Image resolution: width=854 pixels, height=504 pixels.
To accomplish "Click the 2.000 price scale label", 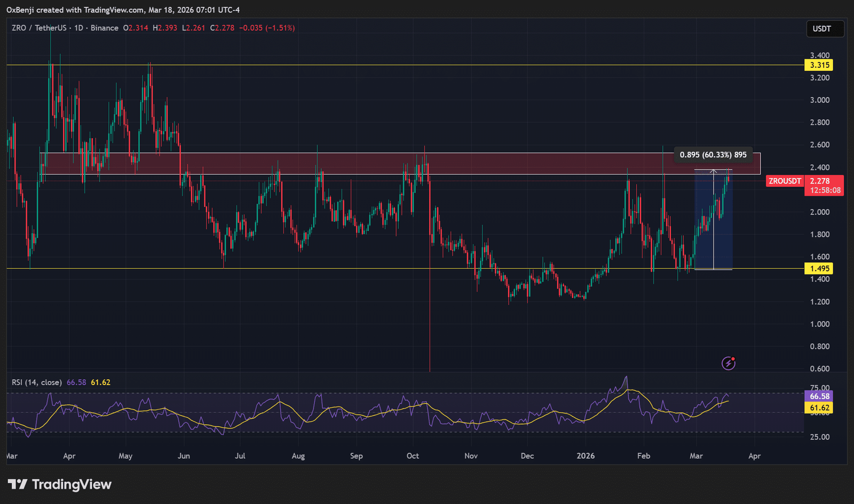I will tap(819, 212).
